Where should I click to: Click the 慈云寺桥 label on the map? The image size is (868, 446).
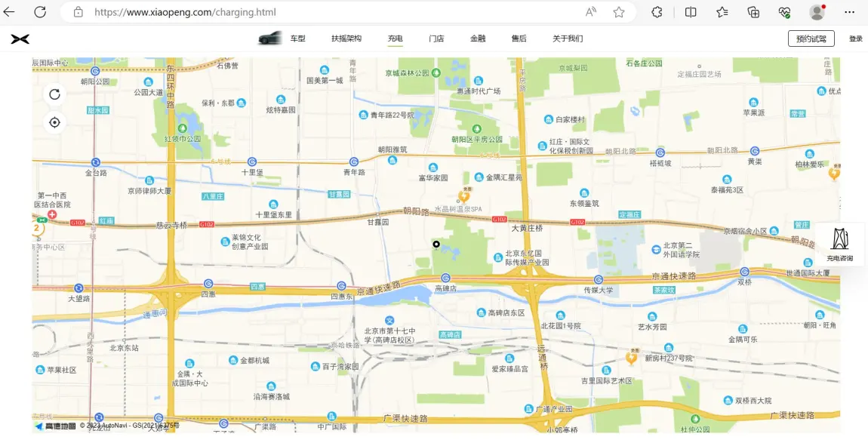171,225
